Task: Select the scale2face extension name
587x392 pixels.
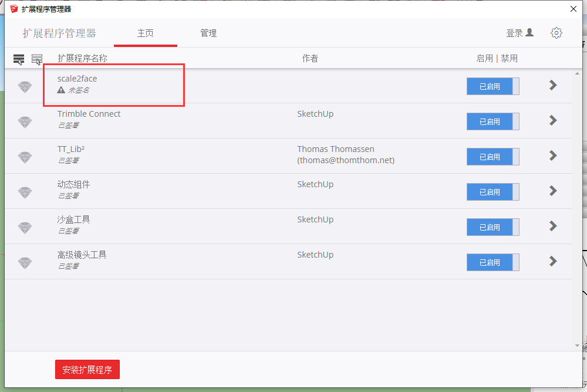Action: click(77, 79)
